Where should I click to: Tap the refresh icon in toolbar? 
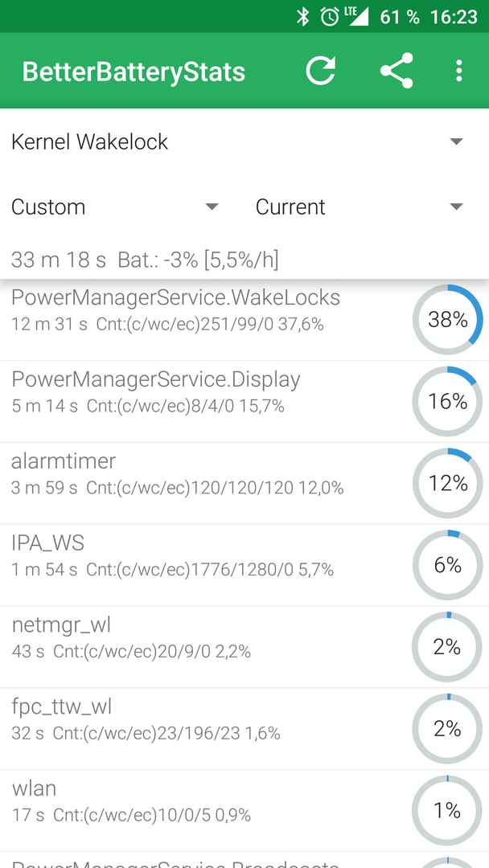[321, 70]
